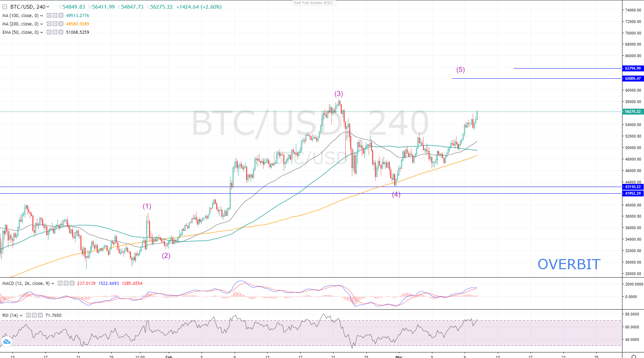Click the MACD signal value 1285.6554
This screenshot has width=644, height=358.
click(132, 283)
